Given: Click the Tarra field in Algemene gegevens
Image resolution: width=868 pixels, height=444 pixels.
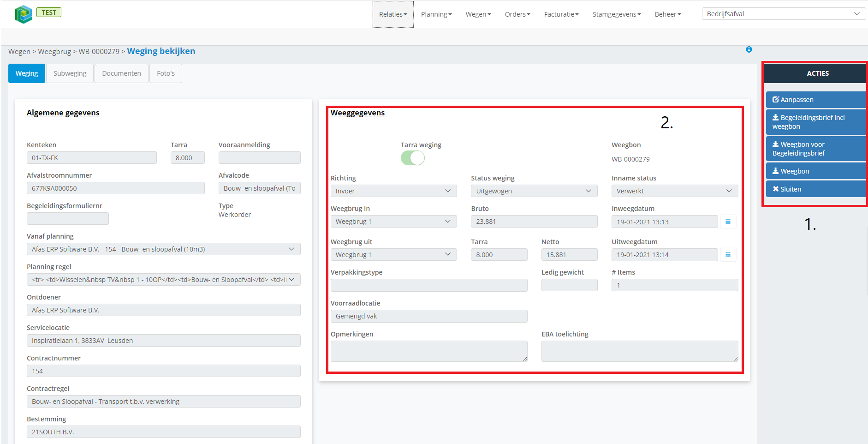Looking at the screenshot, I should pos(188,158).
